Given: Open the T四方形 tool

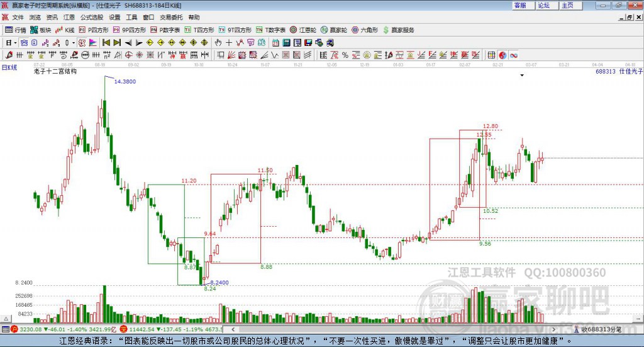Looking at the screenshot, I should [x=199, y=30].
